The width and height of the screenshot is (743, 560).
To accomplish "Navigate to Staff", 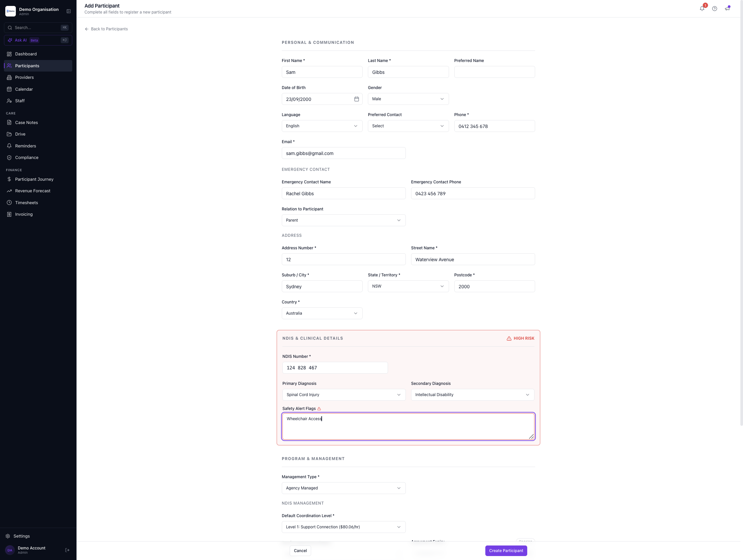I will pos(38,101).
